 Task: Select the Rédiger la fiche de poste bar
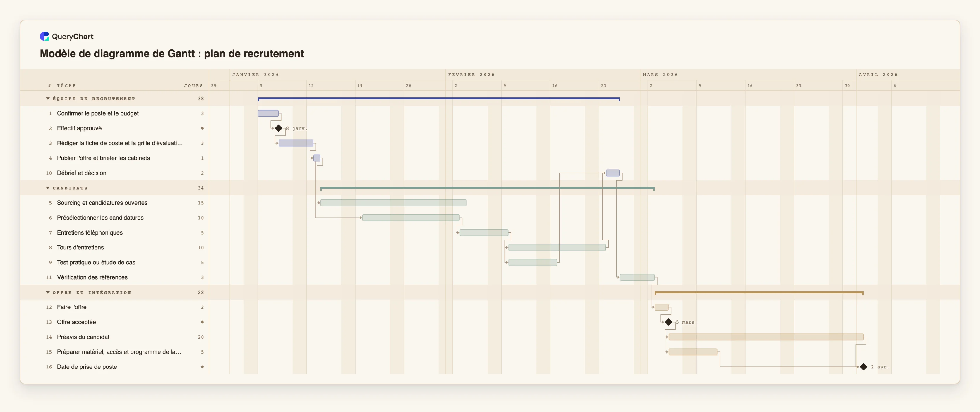[296, 143]
